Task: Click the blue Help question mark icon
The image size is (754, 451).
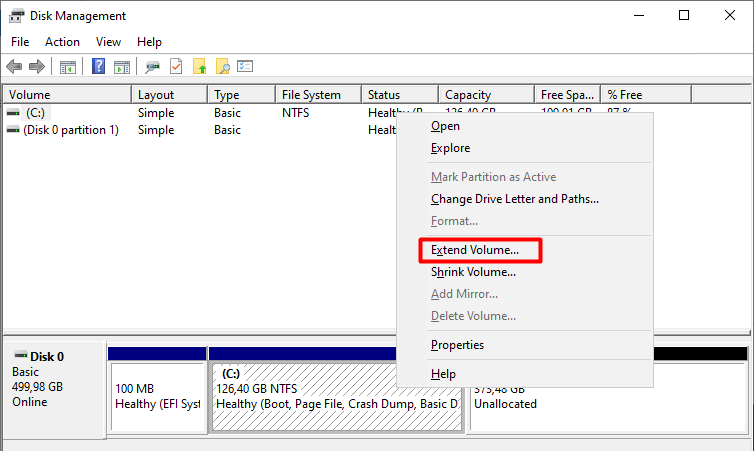Action: coord(99,67)
